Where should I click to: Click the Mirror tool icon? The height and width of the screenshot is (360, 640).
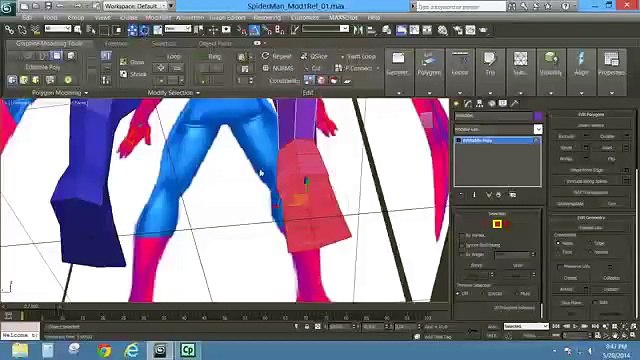pyautogui.click(x=358, y=30)
